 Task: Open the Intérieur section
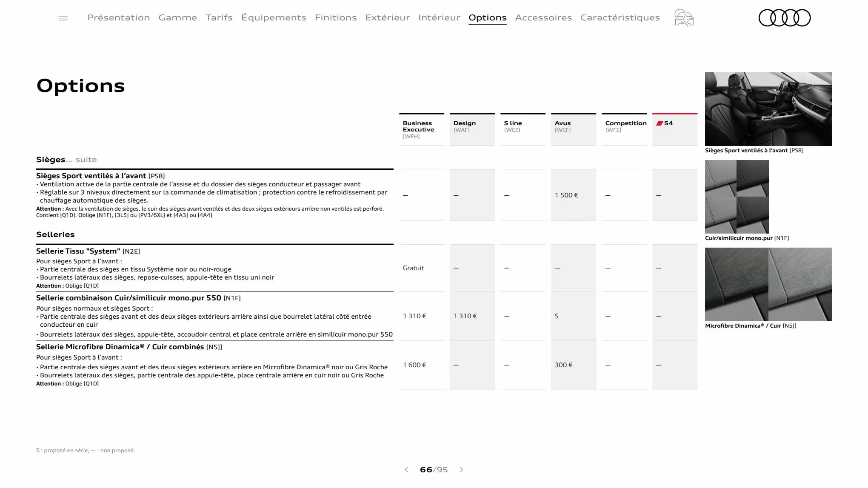coord(439,17)
